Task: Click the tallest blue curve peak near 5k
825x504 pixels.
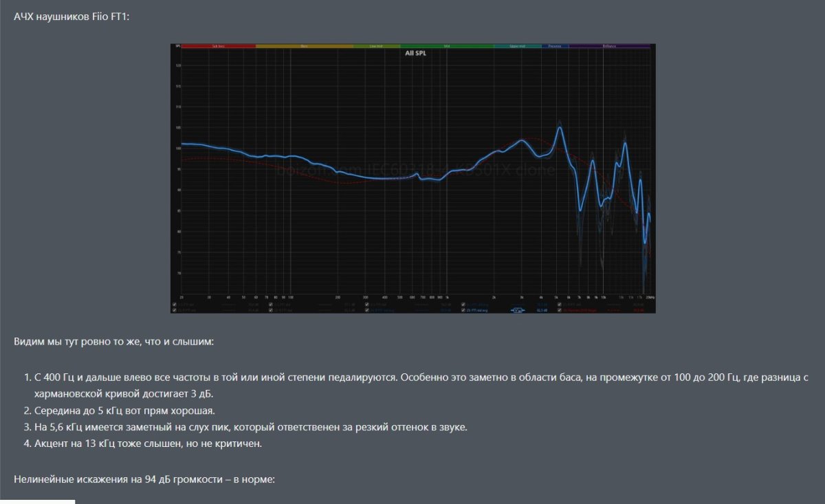Action: (x=560, y=127)
